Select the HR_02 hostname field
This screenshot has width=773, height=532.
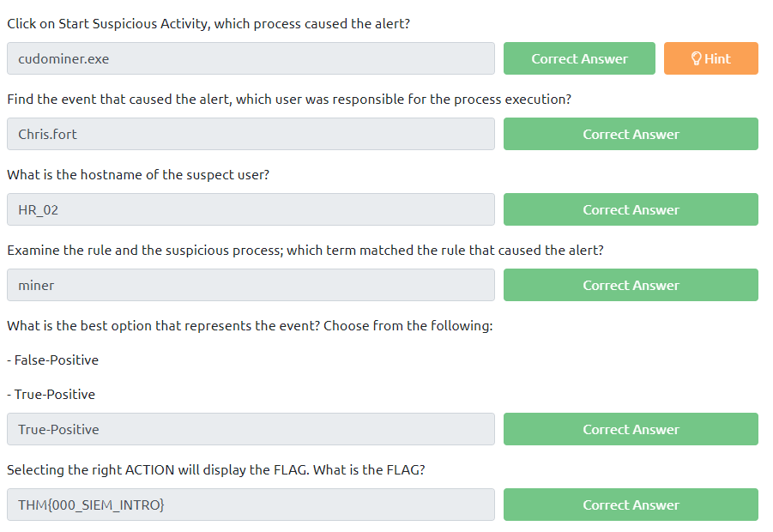251,209
